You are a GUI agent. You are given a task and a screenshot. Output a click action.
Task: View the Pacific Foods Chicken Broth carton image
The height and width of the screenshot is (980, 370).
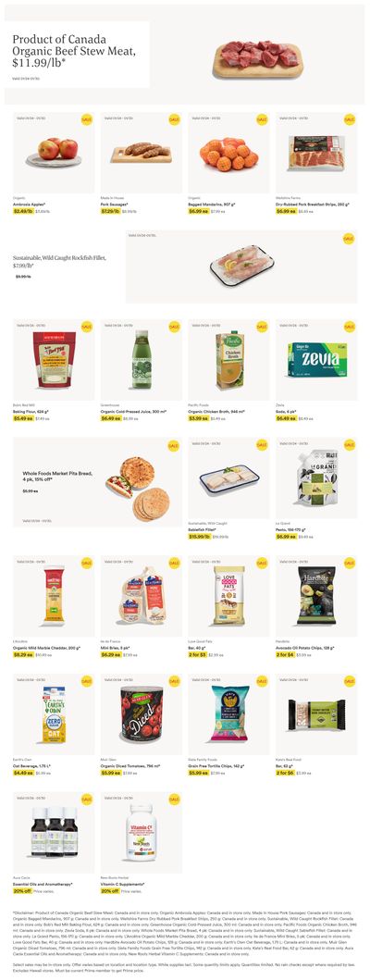pos(229,361)
